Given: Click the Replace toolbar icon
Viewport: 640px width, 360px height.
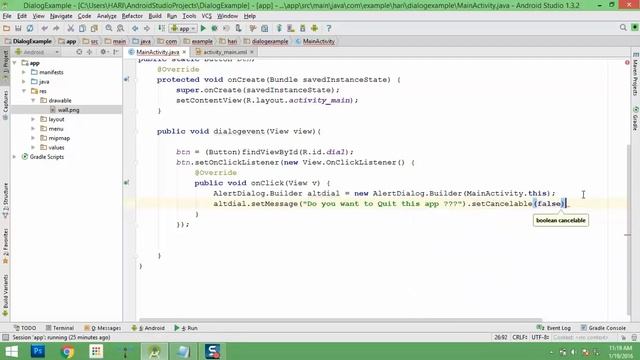Looking at the screenshot, I should point(120,28).
